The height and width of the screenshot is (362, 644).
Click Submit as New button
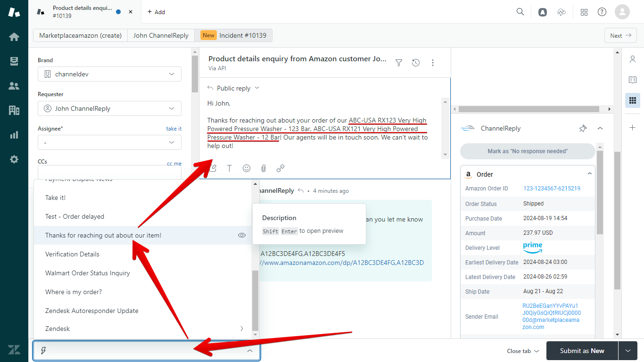tap(582, 351)
